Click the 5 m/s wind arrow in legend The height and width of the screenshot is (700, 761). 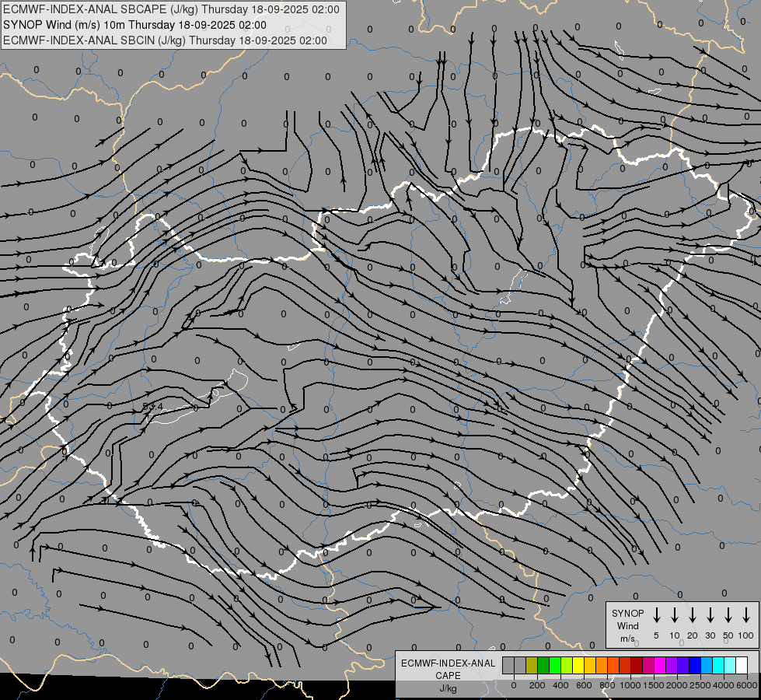tap(657, 615)
